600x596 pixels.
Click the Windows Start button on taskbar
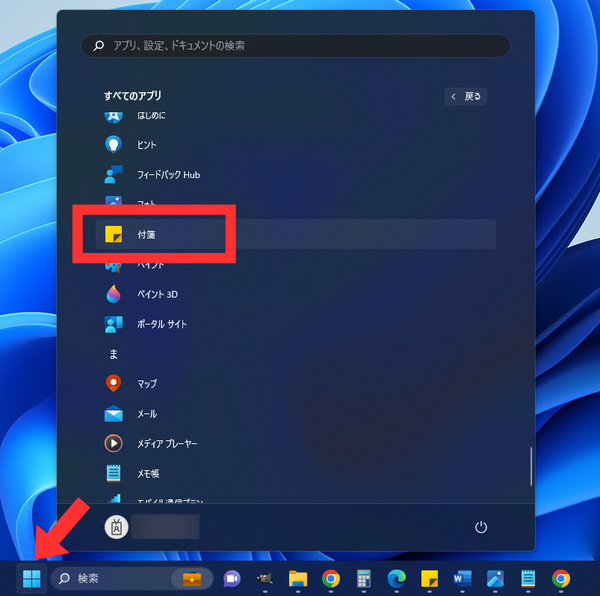tap(32, 578)
